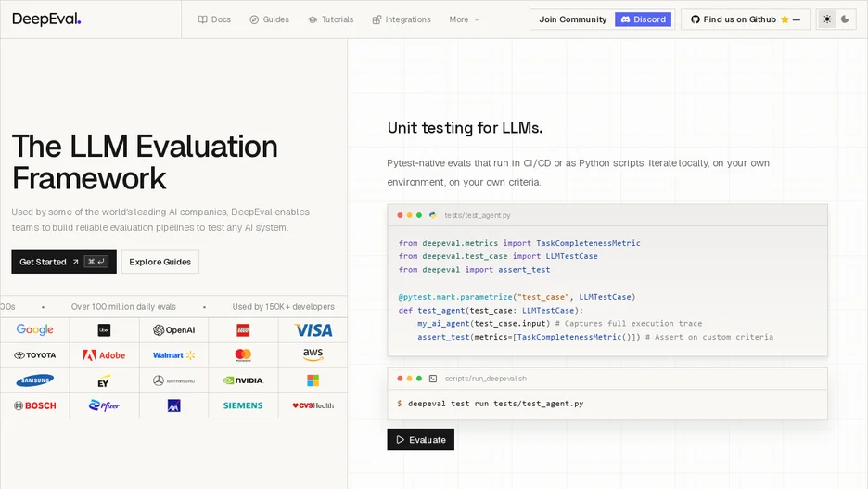Click the Adobe logo

(x=104, y=355)
